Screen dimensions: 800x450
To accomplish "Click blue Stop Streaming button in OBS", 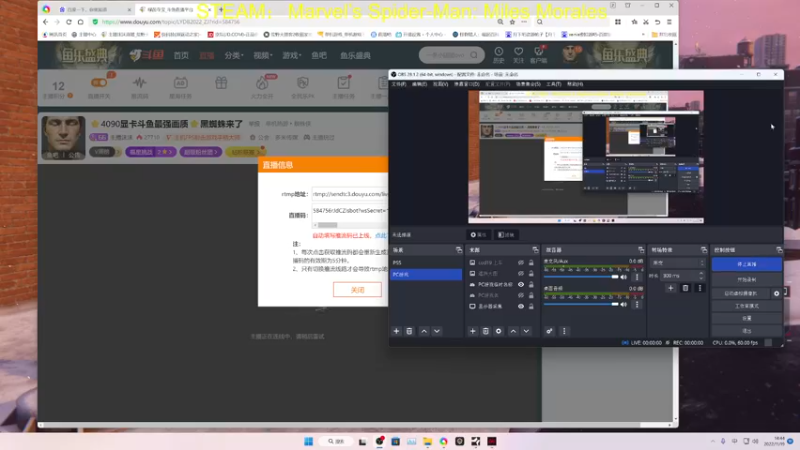I will 746,264.
